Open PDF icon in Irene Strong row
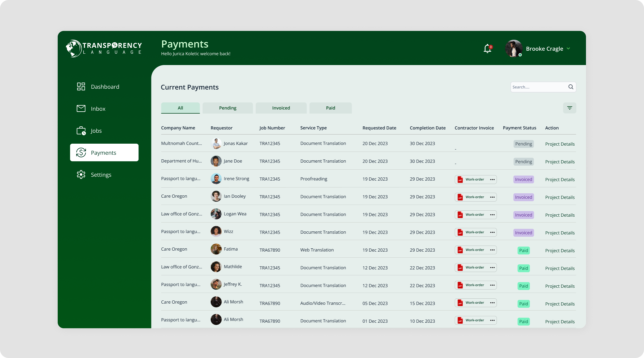Screen dimensions: 644x358 [x=460, y=180]
